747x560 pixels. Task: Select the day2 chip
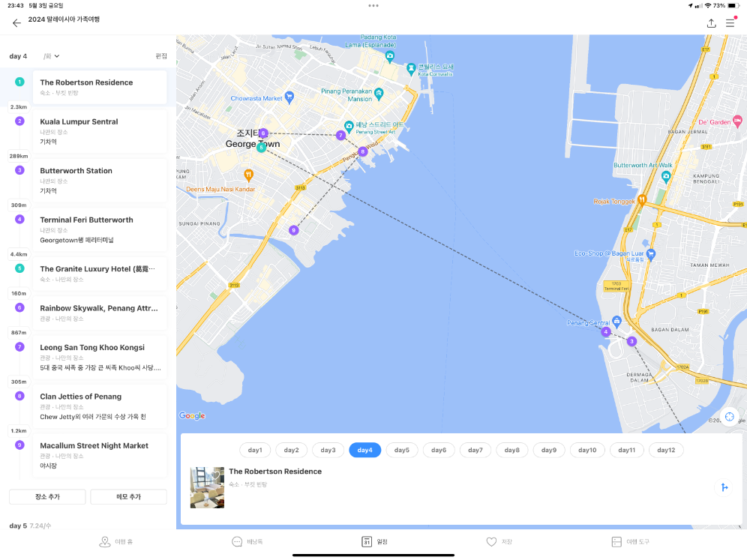(292, 450)
